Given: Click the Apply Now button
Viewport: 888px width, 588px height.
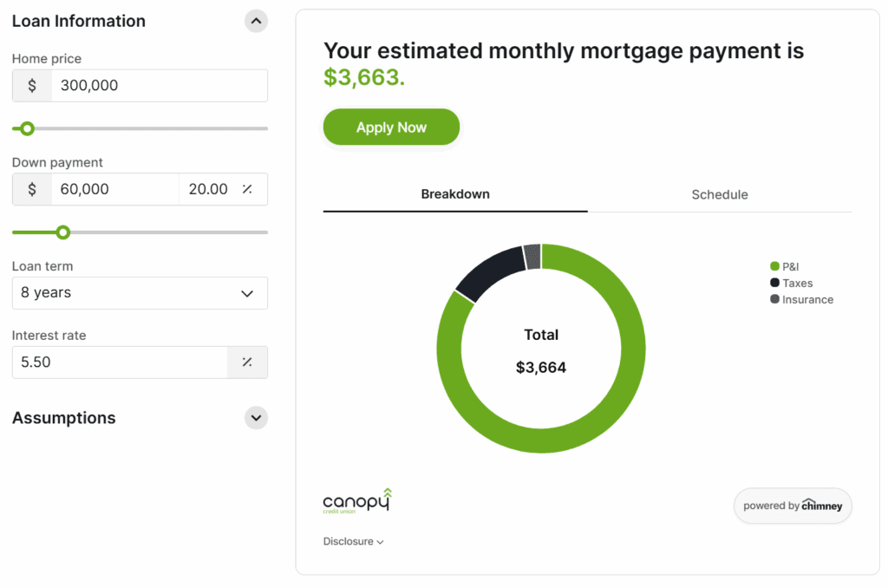Looking at the screenshot, I should (x=391, y=127).
